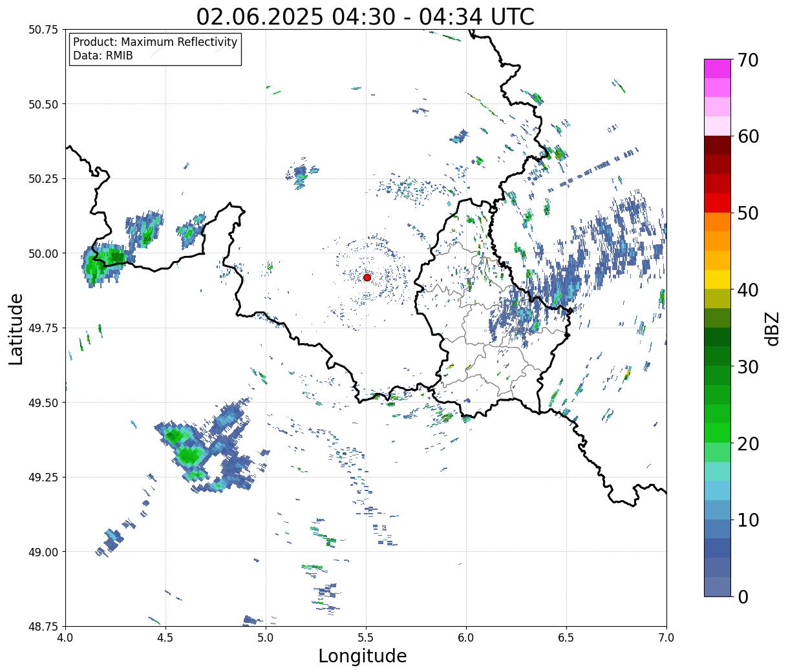
Task: Click the longitude tick label '6.0'
Action: [x=466, y=638]
